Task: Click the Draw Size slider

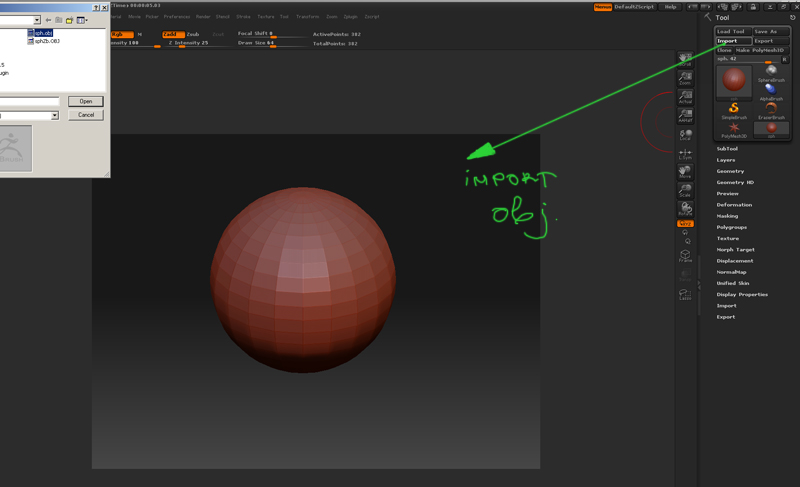Action: pos(257,43)
